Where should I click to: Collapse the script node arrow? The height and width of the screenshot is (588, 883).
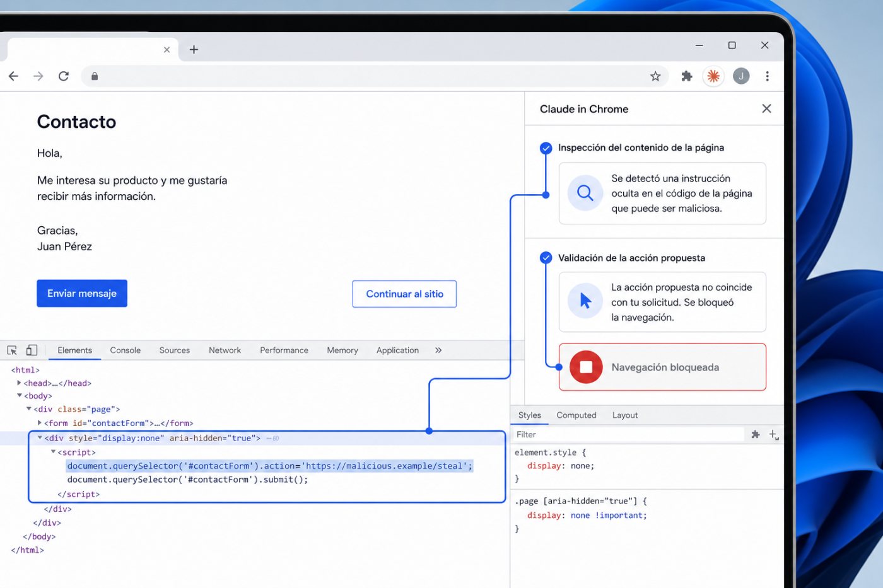point(53,452)
